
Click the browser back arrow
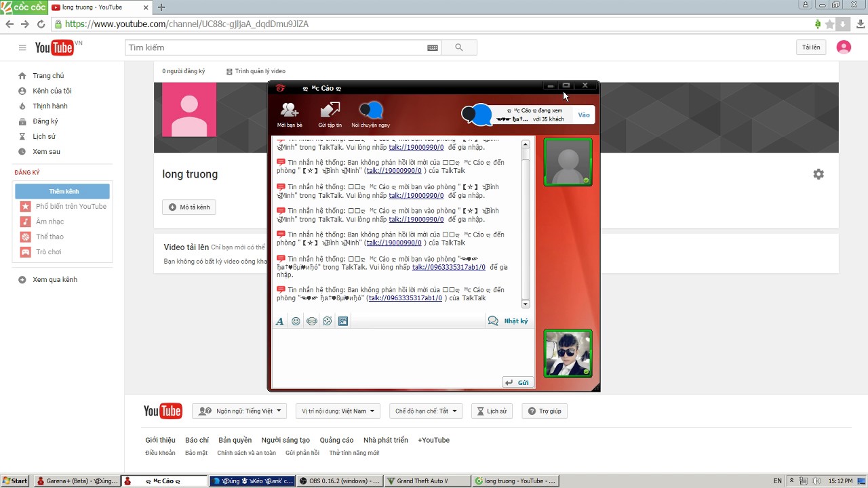pos(9,24)
